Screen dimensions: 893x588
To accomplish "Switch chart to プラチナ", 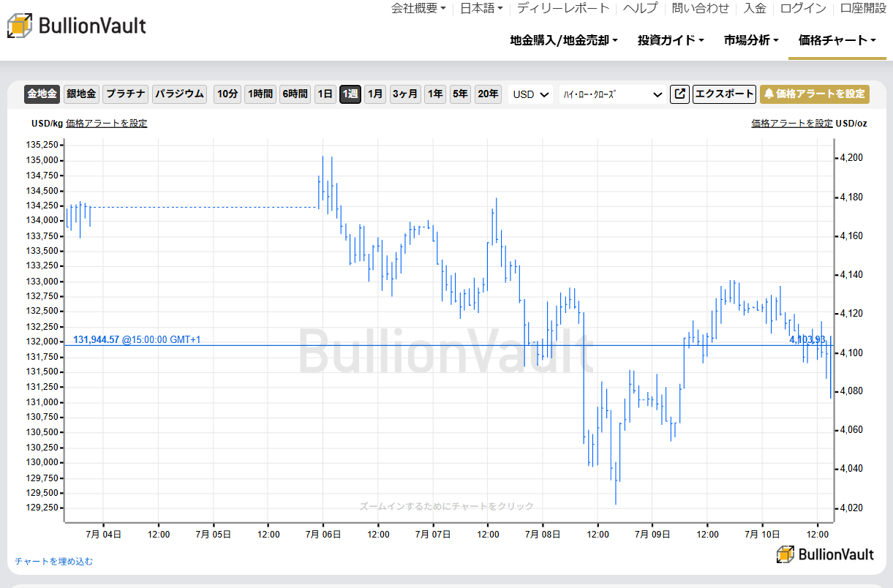I will pos(126,94).
